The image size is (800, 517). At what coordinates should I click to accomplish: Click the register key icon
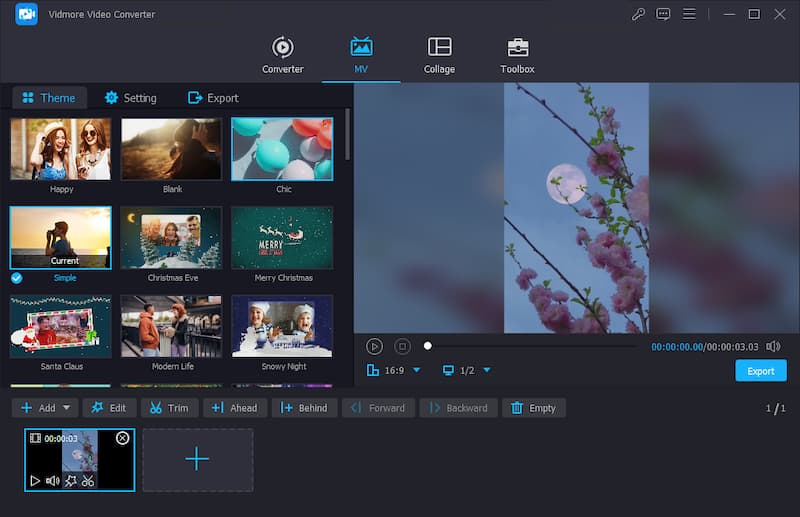pos(638,14)
